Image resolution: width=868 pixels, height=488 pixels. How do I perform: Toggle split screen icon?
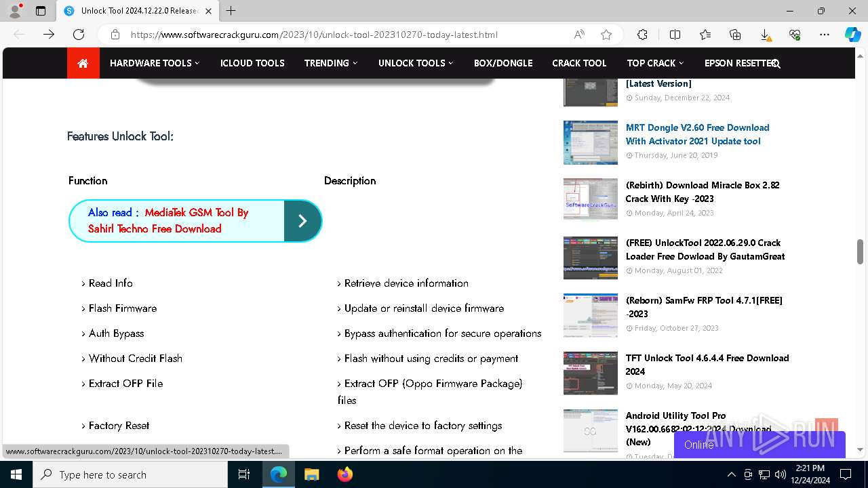pyautogui.click(x=675, y=35)
